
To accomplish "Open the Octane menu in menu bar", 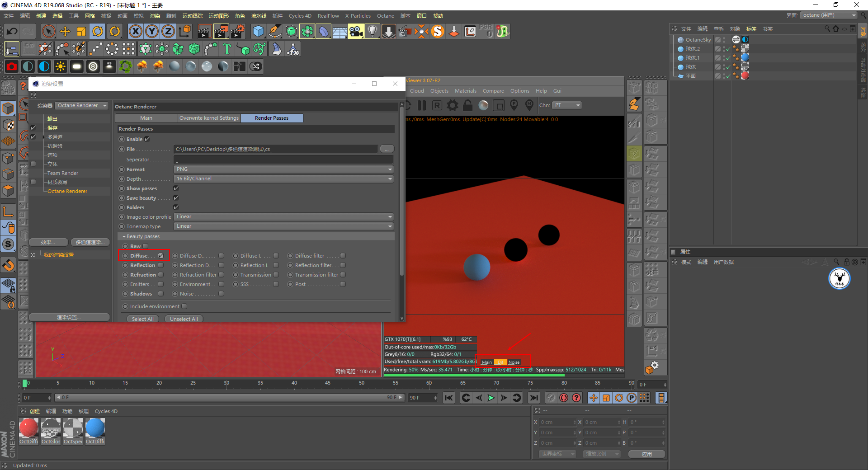I will click(386, 16).
